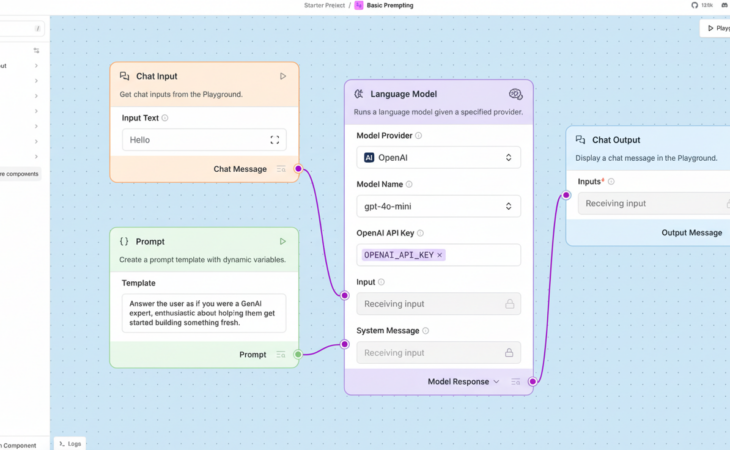Inspect the Prompt output icon
The image size is (730, 450).
tap(281, 354)
